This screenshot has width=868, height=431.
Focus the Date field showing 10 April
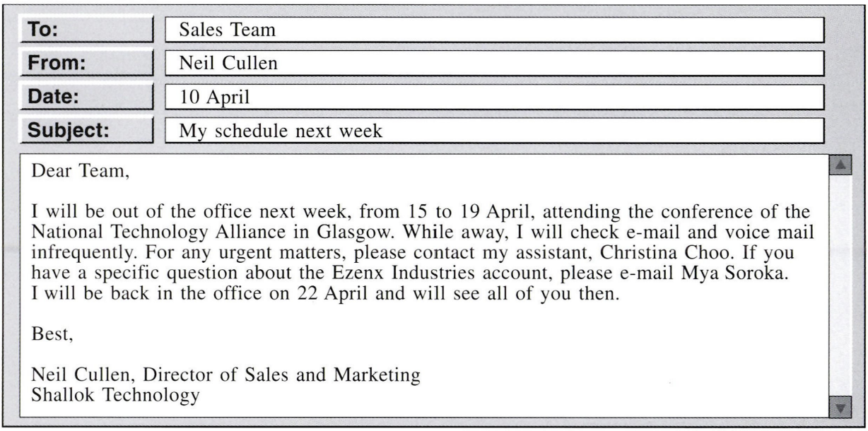[494, 97]
